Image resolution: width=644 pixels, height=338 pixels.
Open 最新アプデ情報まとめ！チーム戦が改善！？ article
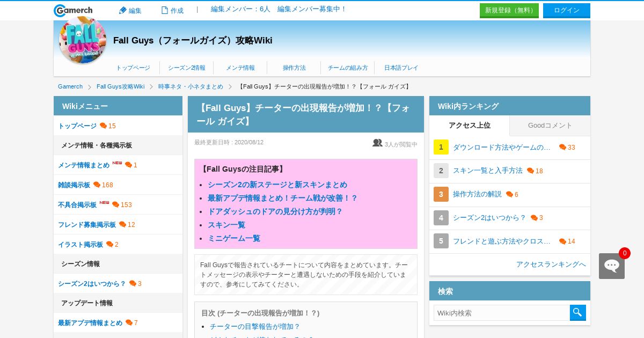[x=283, y=198]
